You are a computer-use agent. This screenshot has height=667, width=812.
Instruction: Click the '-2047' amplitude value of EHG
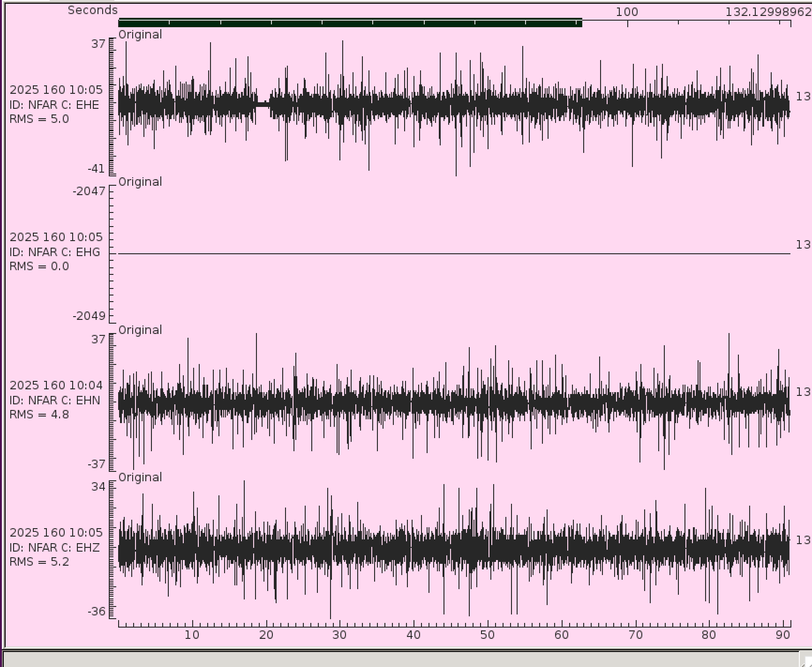tap(89, 191)
